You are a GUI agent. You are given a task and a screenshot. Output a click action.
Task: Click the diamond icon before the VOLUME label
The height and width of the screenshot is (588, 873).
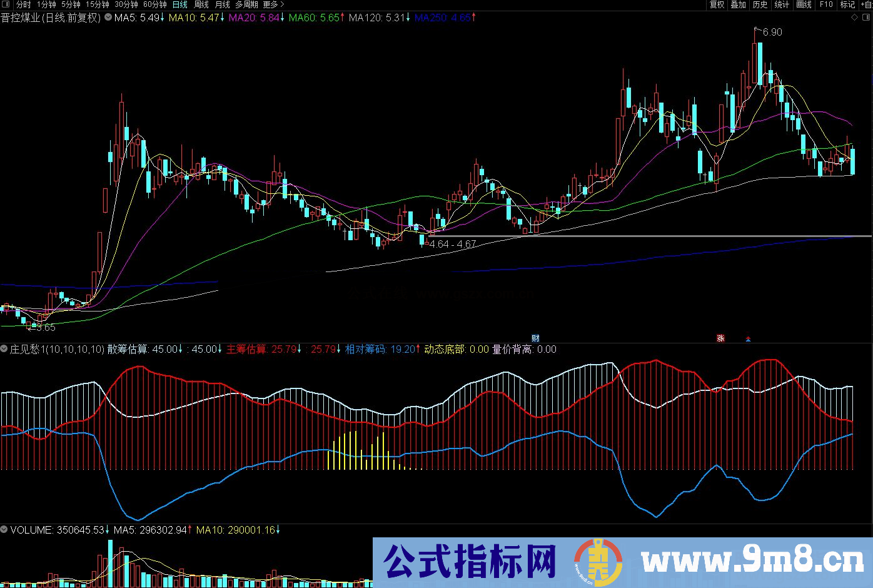[x=4, y=529]
